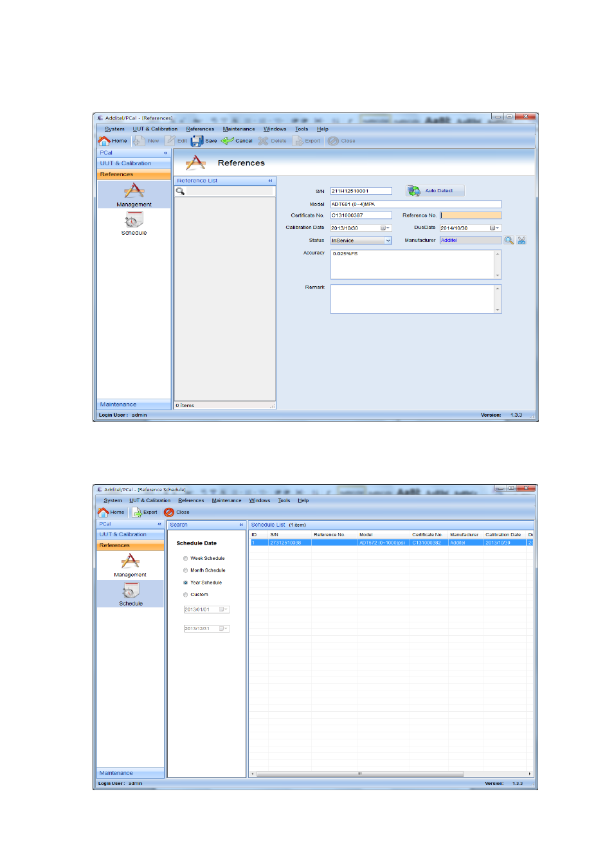
Task: Open DueDate picker dropdown
Action: pos(494,228)
